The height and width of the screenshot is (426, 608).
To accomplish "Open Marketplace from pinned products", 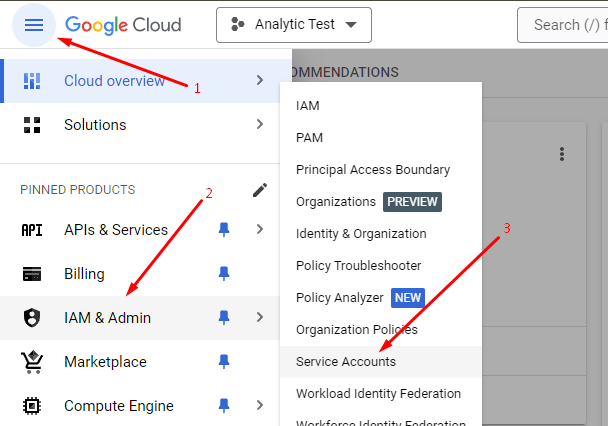I will tap(105, 362).
